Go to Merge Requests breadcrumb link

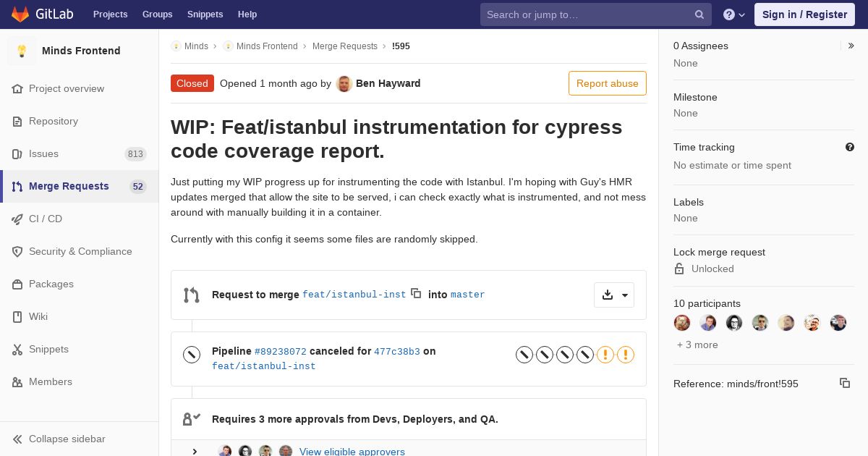point(345,46)
